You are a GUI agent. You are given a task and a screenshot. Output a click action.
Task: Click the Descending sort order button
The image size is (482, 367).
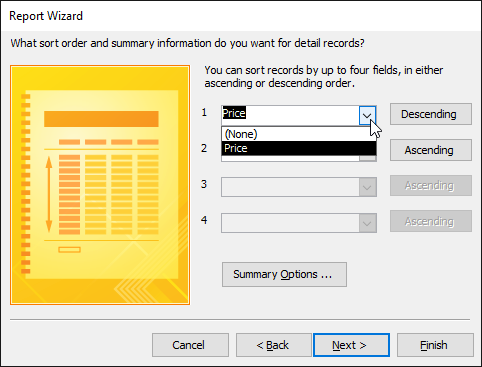431,114
